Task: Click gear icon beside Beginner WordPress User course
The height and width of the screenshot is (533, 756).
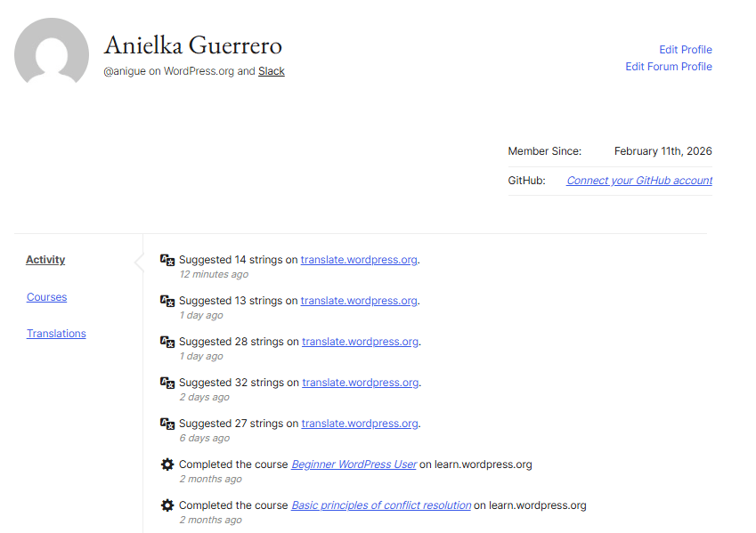Action: pos(167,464)
